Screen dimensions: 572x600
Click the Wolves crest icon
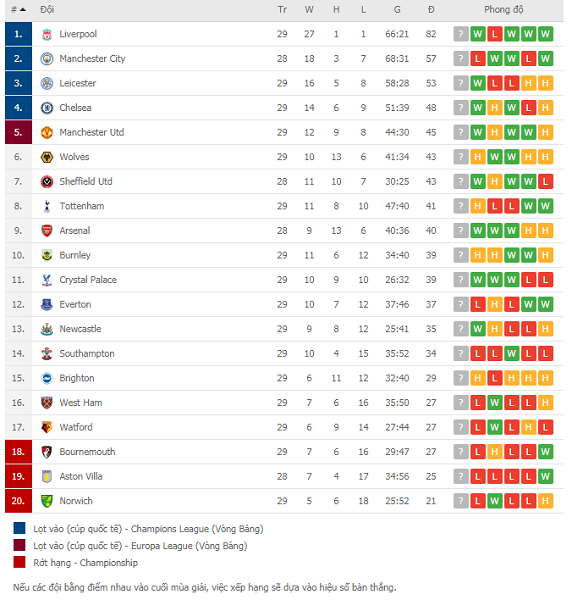pyautogui.click(x=47, y=157)
